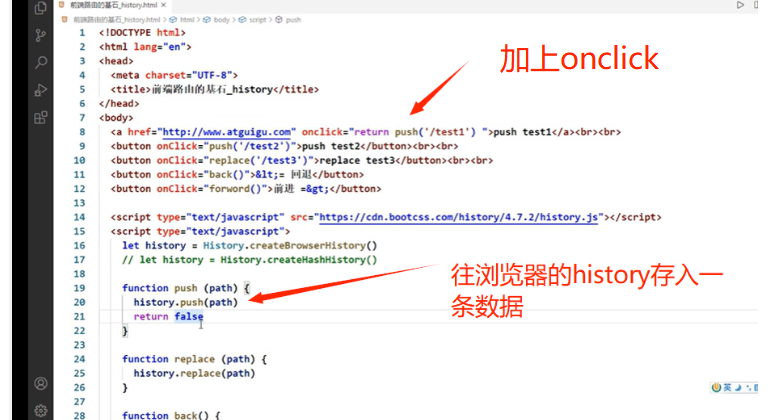Close the history.html editor tab
The image size is (770, 420).
pos(164,5)
